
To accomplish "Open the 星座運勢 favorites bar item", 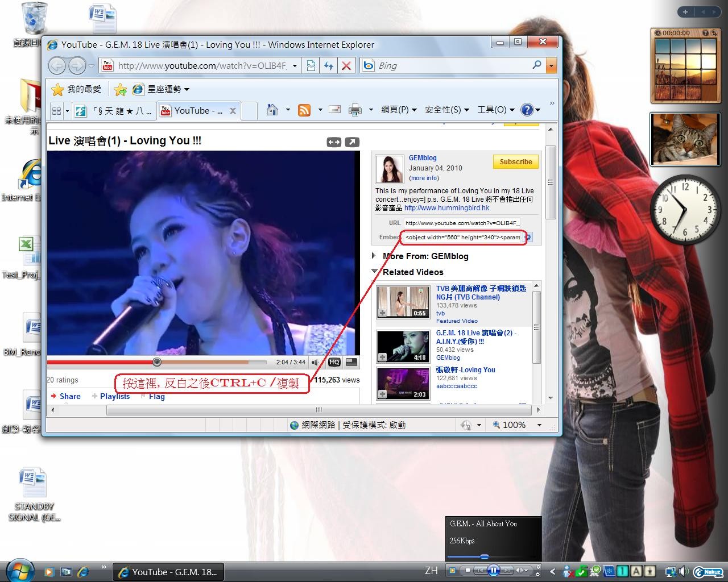I will (x=161, y=89).
